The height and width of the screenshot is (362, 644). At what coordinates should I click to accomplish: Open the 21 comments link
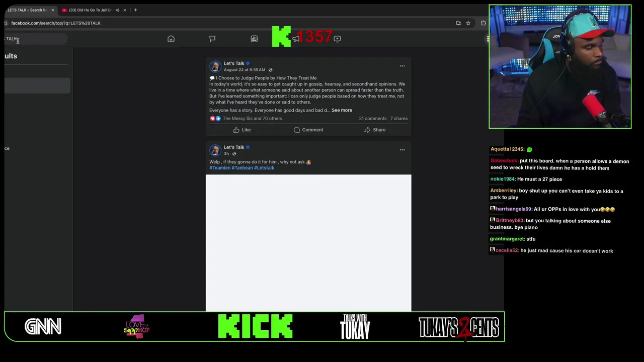[373, 119]
